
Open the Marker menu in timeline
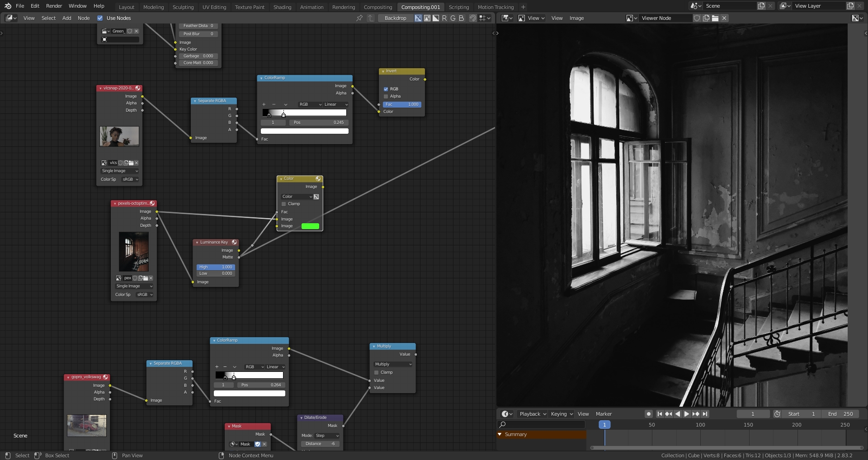(604, 414)
